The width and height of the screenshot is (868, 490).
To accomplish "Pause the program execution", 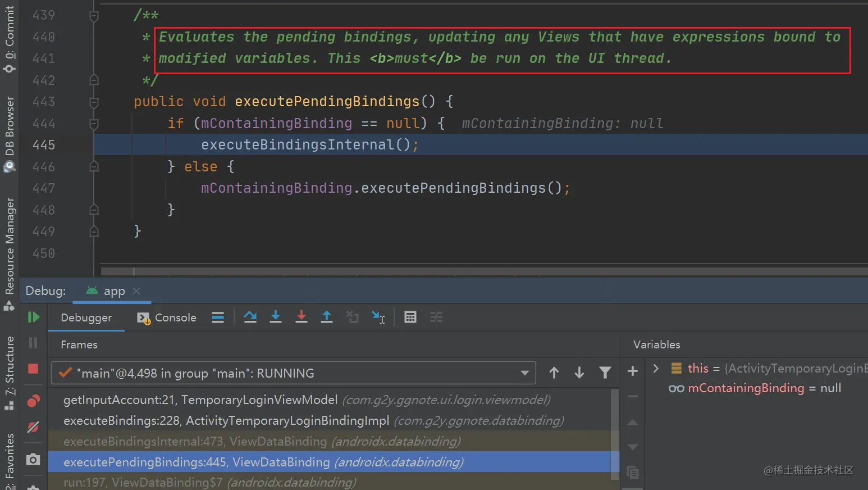I will coord(33,343).
